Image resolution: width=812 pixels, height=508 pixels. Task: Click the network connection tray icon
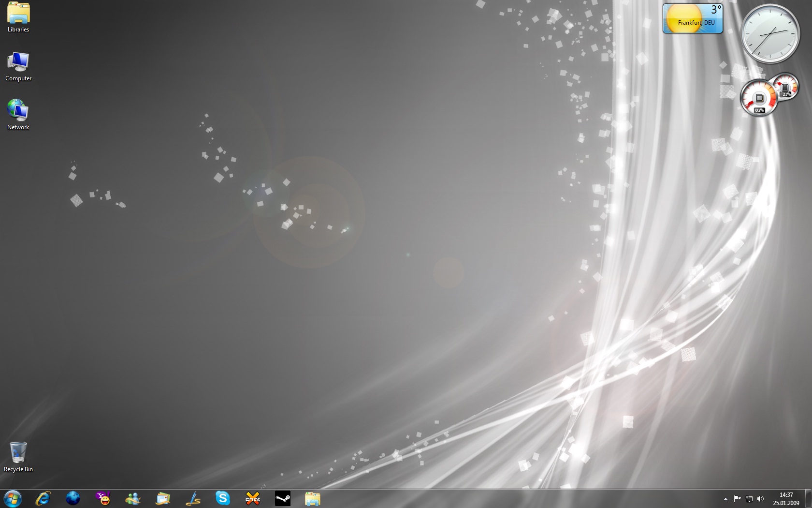pyautogui.click(x=749, y=499)
